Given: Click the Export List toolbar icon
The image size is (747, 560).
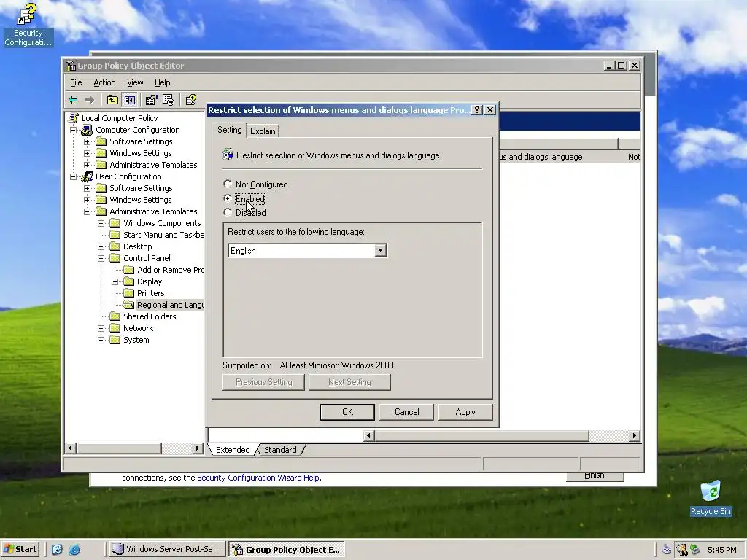Looking at the screenshot, I should (x=169, y=99).
